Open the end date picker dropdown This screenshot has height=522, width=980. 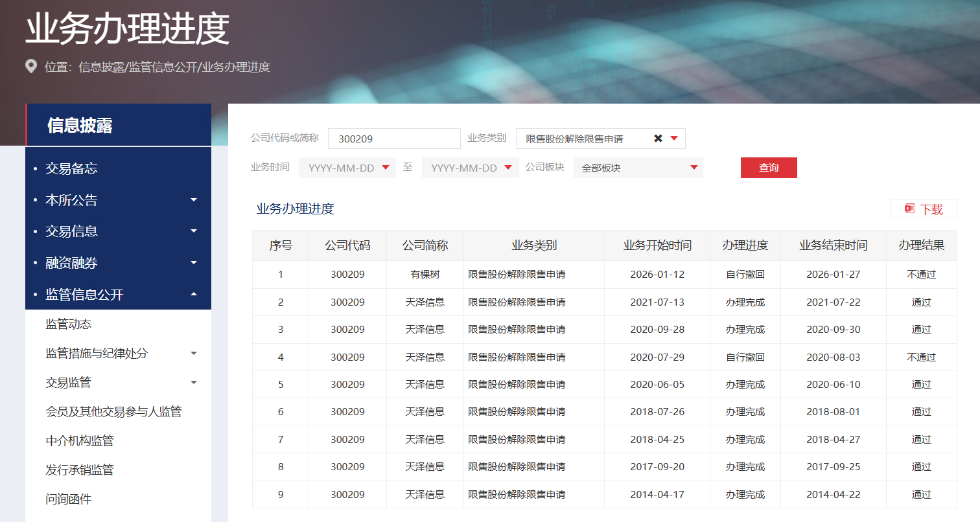click(x=509, y=168)
